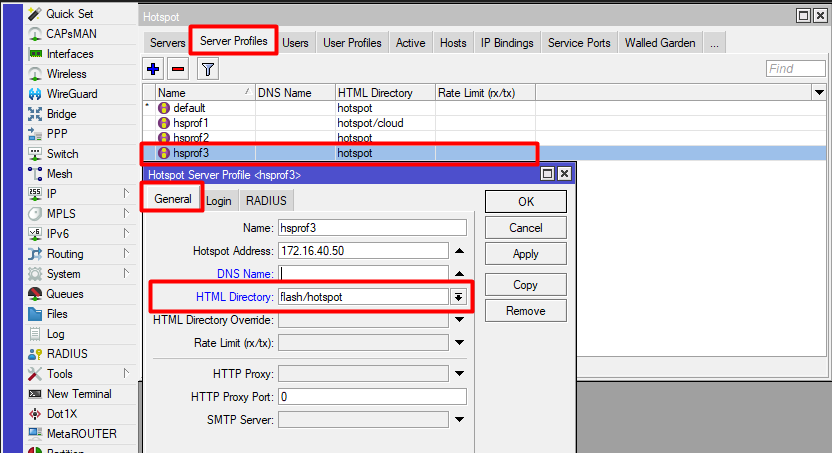Open the Queues sidebar item
This screenshot has width=832, height=453.
pyautogui.click(x=65, y=294)
